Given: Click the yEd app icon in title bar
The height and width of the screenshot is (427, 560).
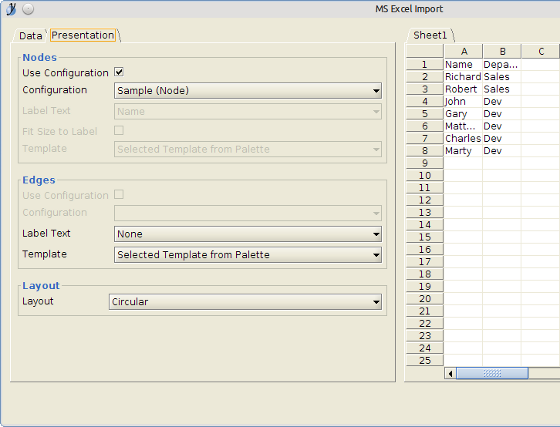Looking at the screenshot, I should pyautogui.click(x=11, y=9).
